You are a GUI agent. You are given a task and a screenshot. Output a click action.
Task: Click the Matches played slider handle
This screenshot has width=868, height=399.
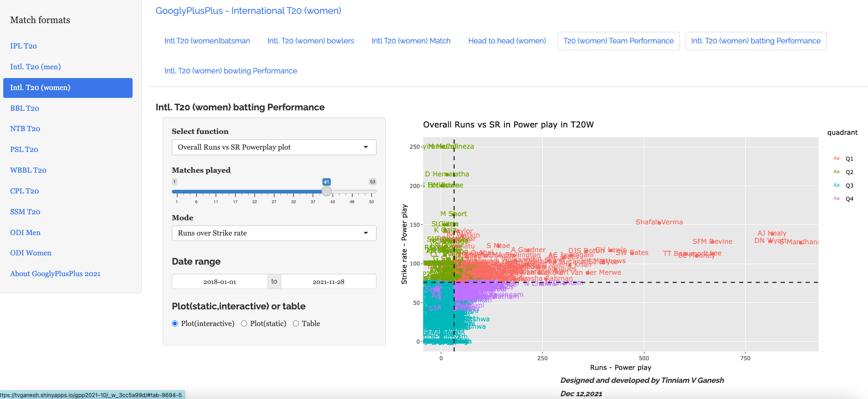(327, 191)
